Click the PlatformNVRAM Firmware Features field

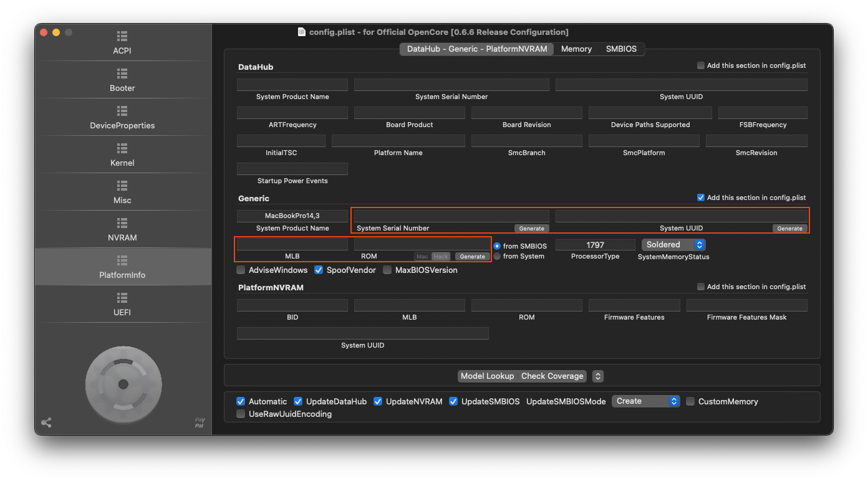[634, 305]
